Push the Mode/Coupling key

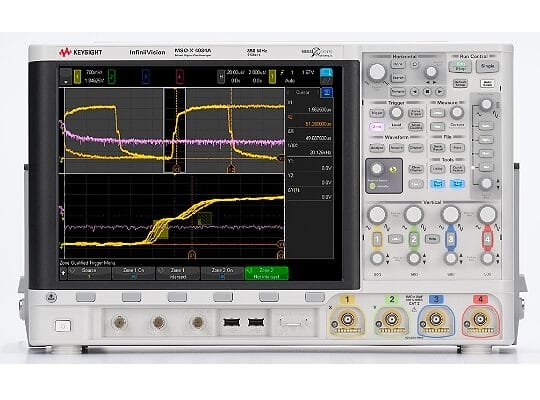click(416, 127)
